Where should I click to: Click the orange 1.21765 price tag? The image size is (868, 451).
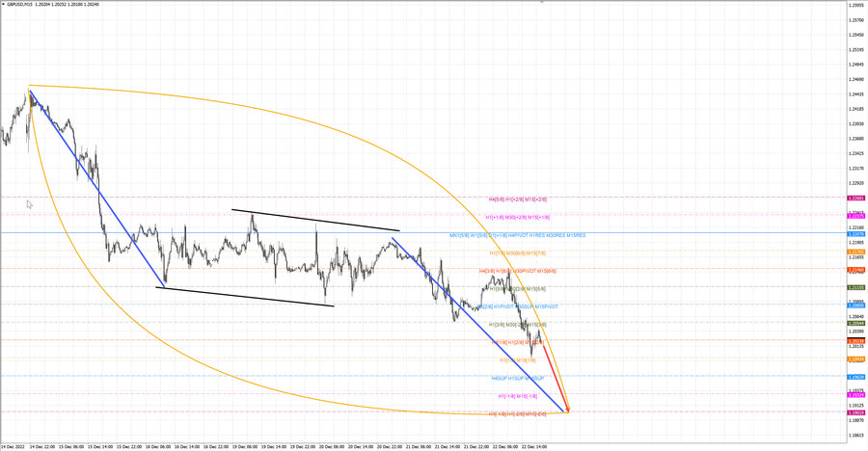pyautogui.click(x=856, y=252)
